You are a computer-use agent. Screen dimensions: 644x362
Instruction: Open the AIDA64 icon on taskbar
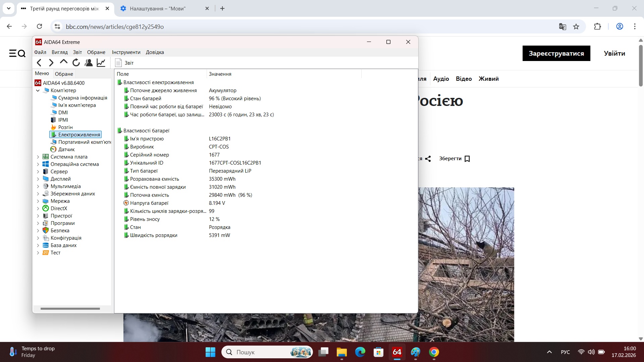pyautogui.click(x=397, y=352)
